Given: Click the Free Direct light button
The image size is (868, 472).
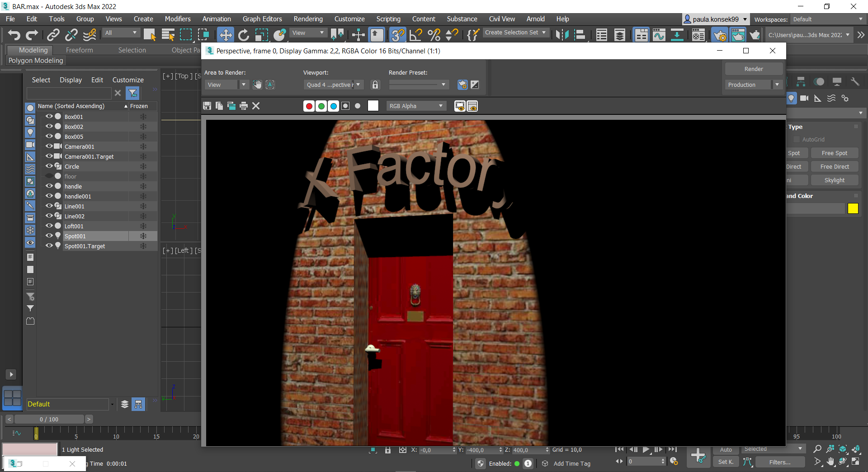Looking at the screenshot, I should pyautogui.click(x=835, y=167).
